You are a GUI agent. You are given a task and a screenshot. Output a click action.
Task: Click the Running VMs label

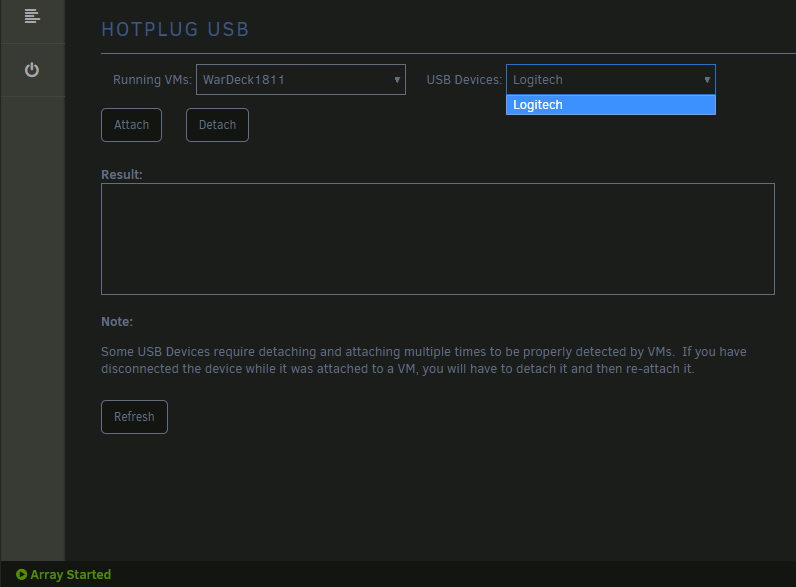pyautogui.click(x=152, y=80)
